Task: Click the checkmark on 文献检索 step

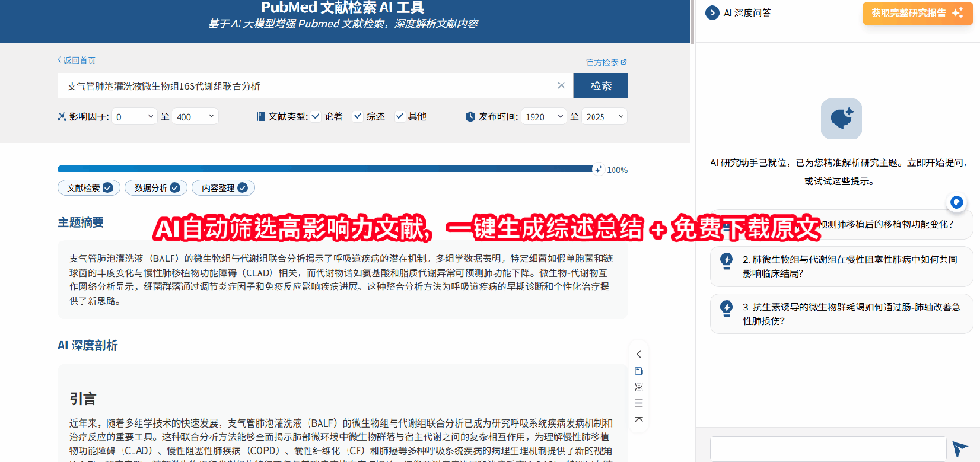Action: (107, 188)
